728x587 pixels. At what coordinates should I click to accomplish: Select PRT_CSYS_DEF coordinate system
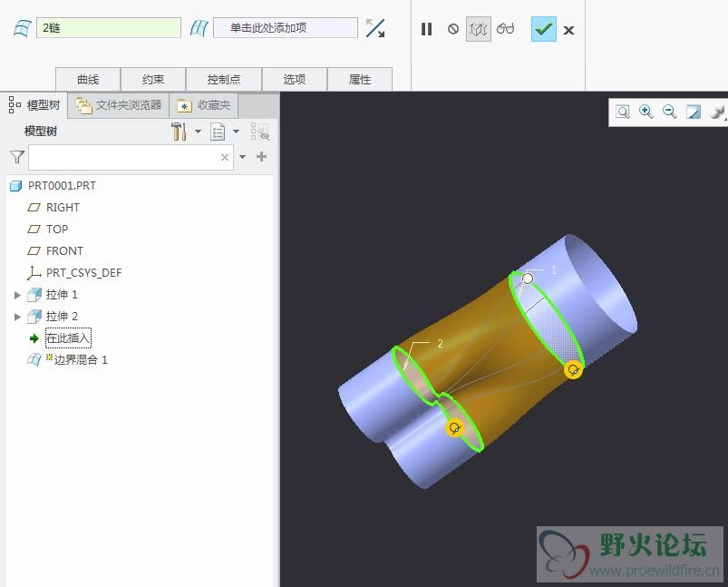(83, 273)
